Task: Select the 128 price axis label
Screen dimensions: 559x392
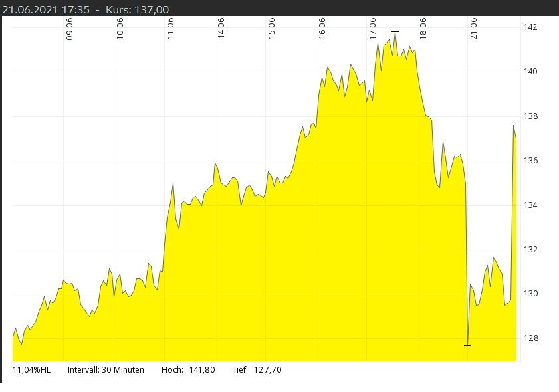Action: (530, 338)
